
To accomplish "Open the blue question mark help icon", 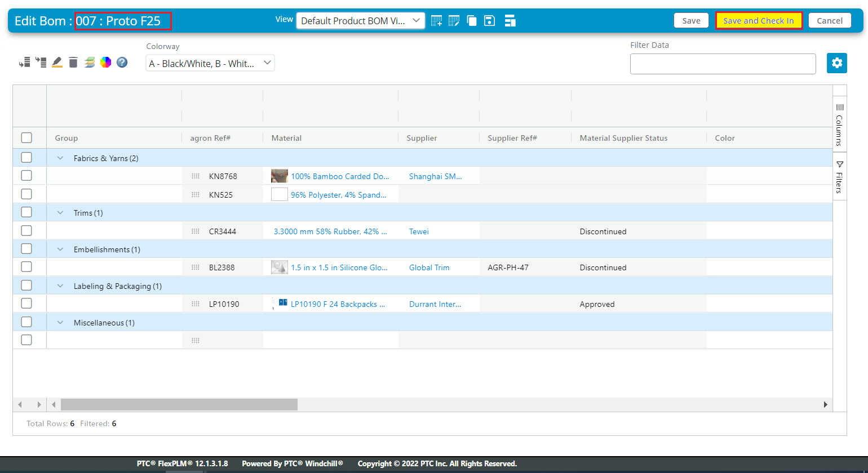I will (122, 62).
